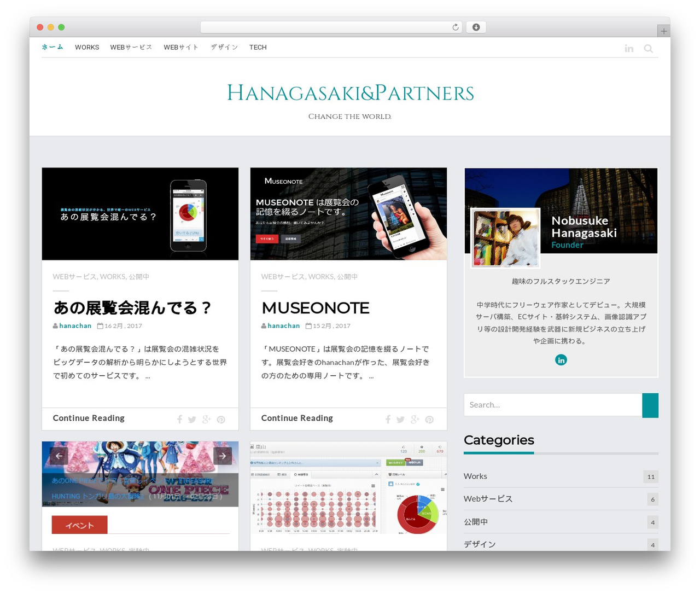
Task: Open the 公開中 category in sidebar
Action: pos(476,522)
